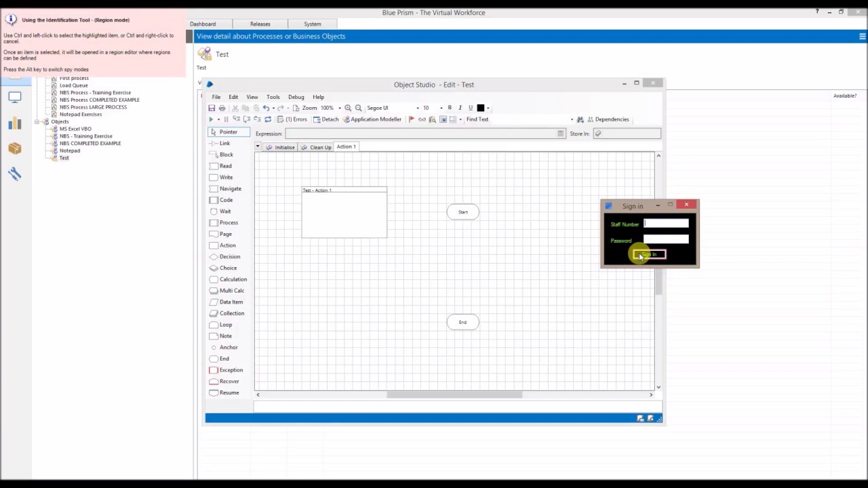Open the Find Text dropdown arrow
868x488 pixels.
click(x=572, y=119)
